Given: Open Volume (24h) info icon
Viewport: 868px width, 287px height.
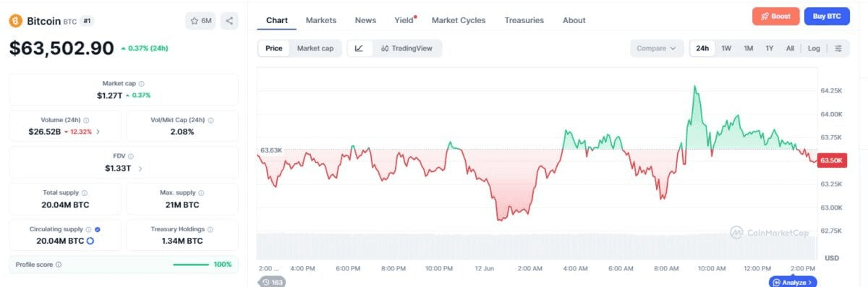Looking at the screenshot, I should [x=86, y=120].
